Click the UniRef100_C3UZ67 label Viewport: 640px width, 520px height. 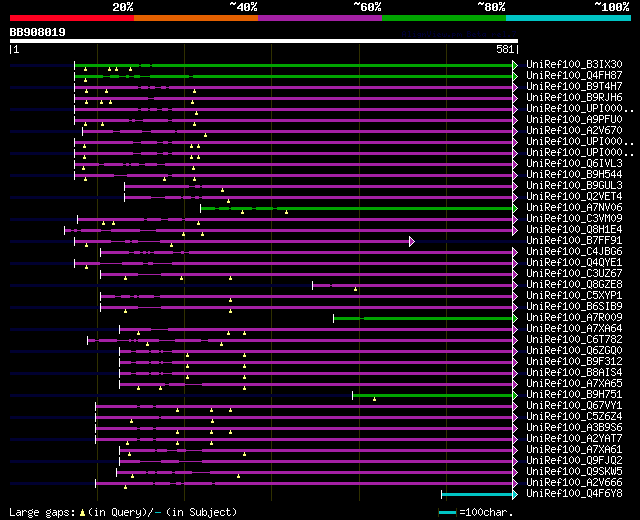click(574, 274)
